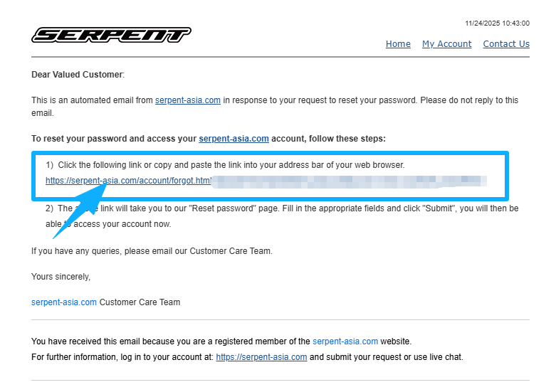Screen dimensions: 556x392
Task: Open the account/forgot.html password reset link
Action: coord(128,181)
